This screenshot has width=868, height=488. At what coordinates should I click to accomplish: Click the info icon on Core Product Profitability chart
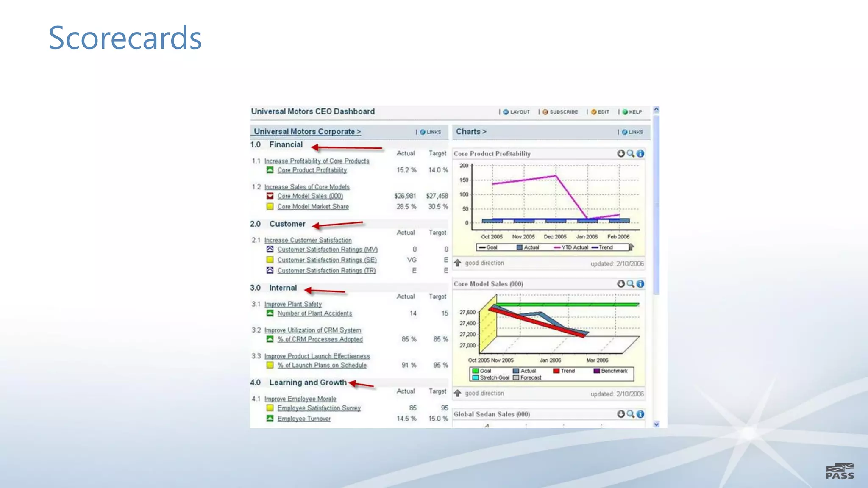640,153
